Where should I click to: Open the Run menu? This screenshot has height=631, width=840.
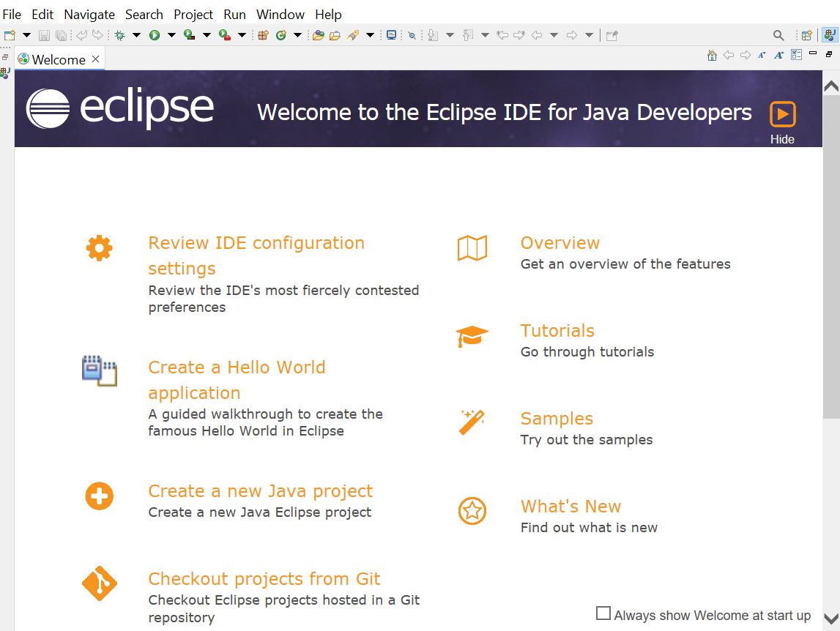click(x=234, y=15)
